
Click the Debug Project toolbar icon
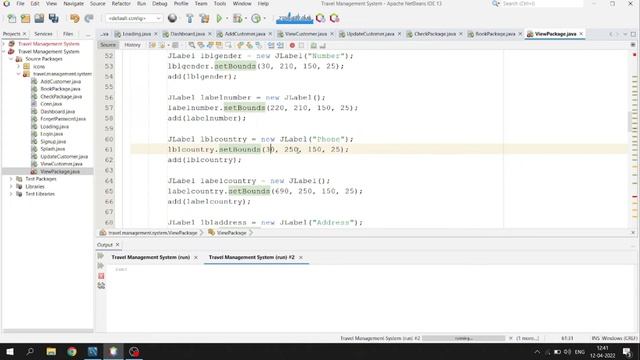pos(237,18)
